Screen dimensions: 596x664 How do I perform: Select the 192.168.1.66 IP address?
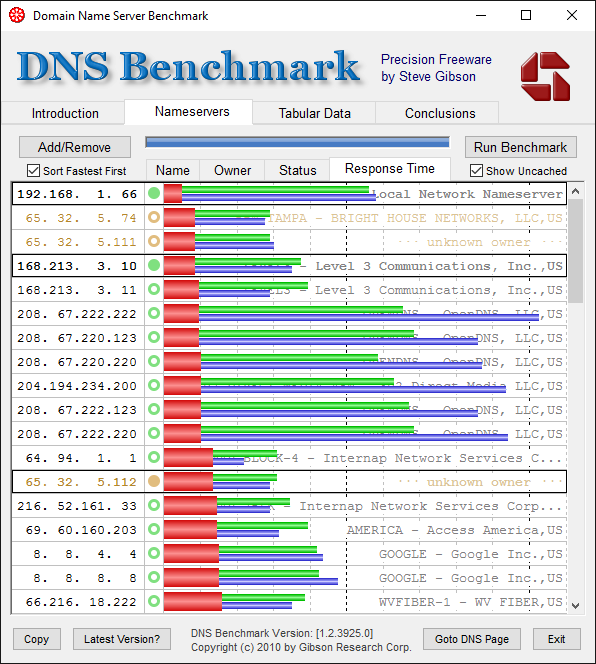click(77, 194)
